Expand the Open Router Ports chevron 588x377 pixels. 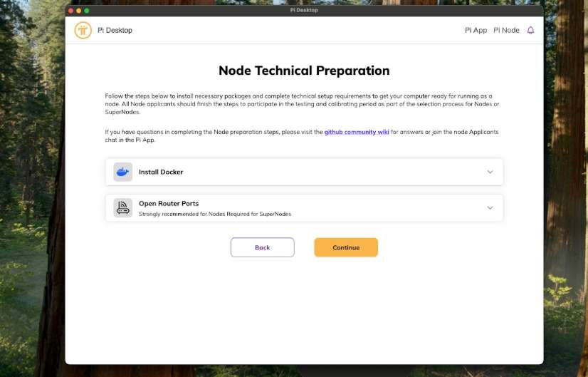pos(490,208)
